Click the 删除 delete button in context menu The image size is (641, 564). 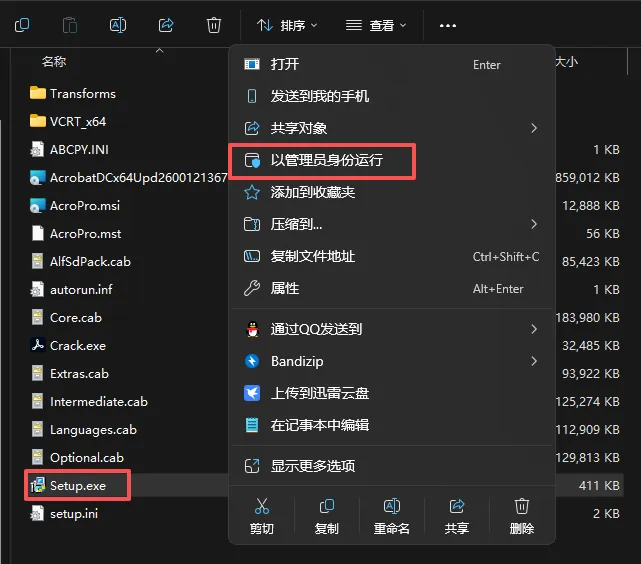(522, 516)
